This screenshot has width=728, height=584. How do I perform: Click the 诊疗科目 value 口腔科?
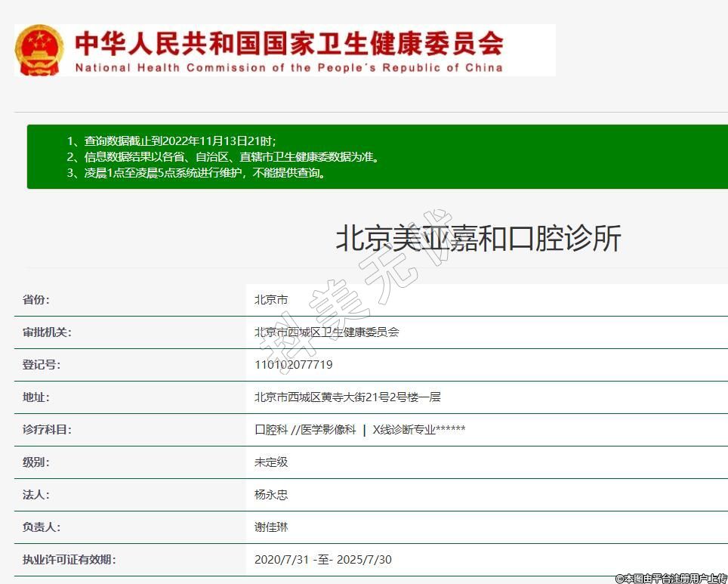[271, 430]
